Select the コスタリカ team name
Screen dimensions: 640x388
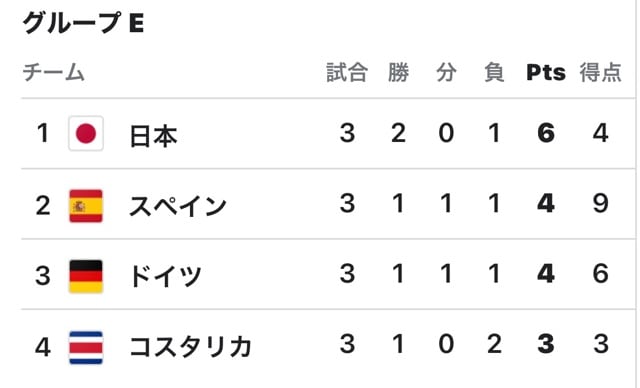(190, 347)
